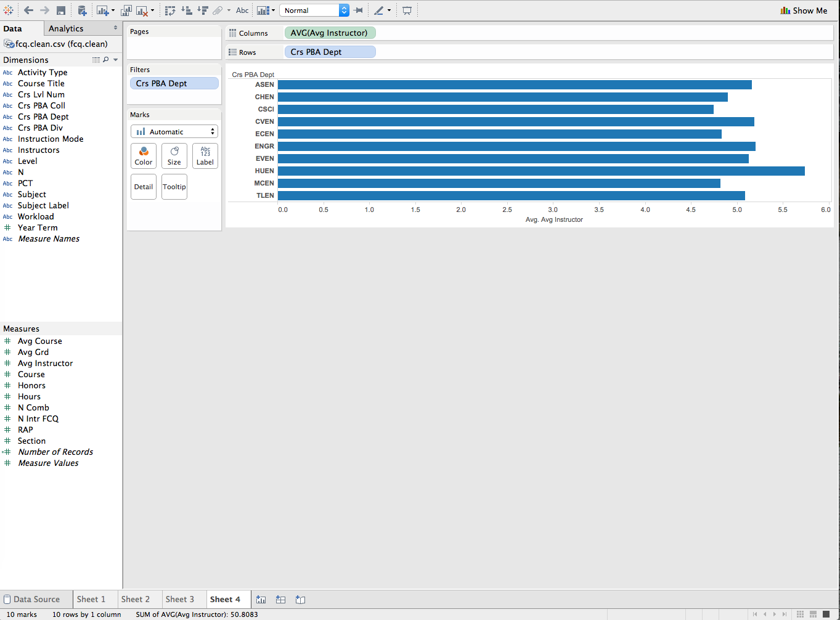Open the Dimensions pane menu arrow
This screenshot has width=840, height=620.
(116, 60)
